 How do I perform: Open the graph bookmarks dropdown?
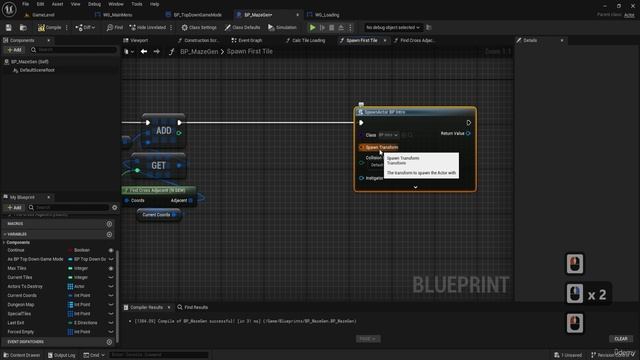coord(129,51)
